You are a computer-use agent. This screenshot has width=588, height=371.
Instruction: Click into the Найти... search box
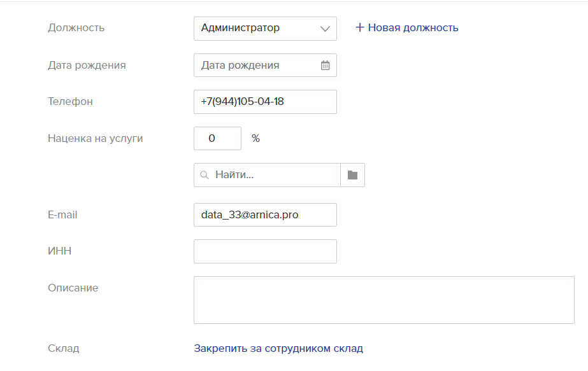pos(267,175)
